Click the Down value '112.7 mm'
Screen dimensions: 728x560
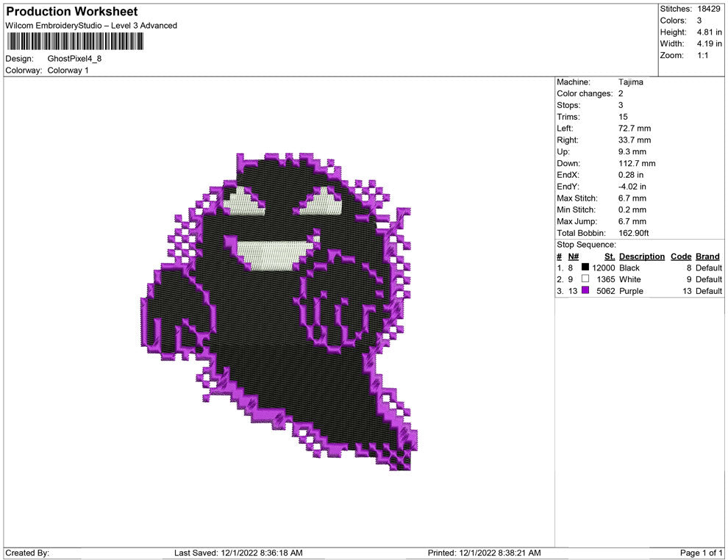click(637, 163)
